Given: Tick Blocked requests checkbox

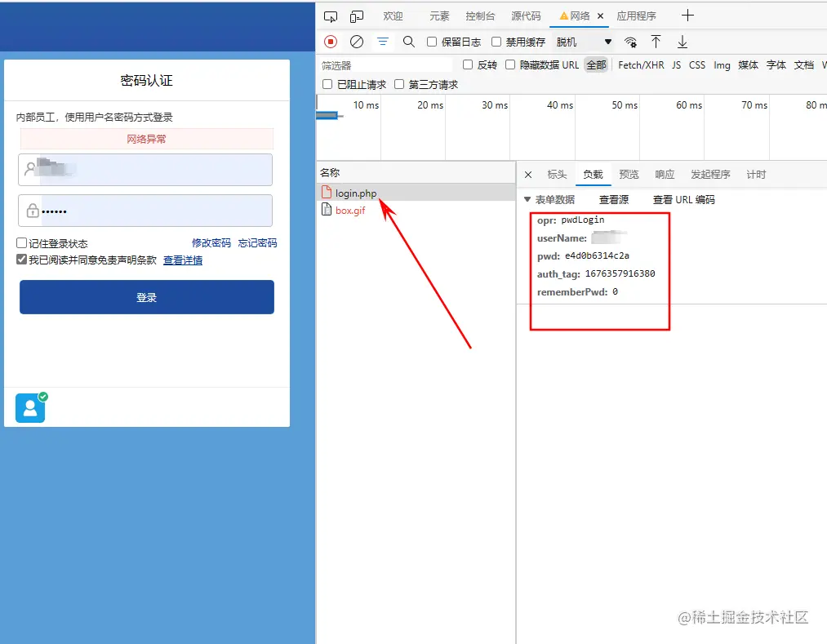Looking at the screenshot, I should point(327,84).
